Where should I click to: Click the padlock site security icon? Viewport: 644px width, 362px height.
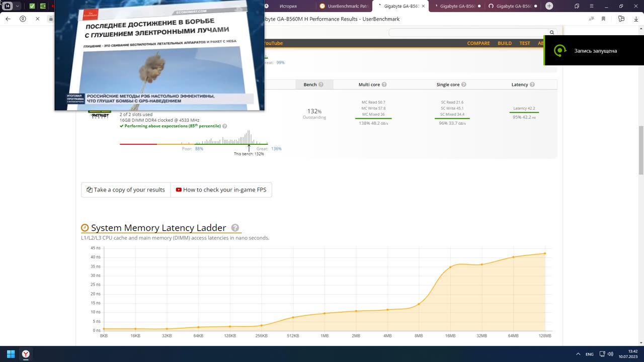[51, 19]
